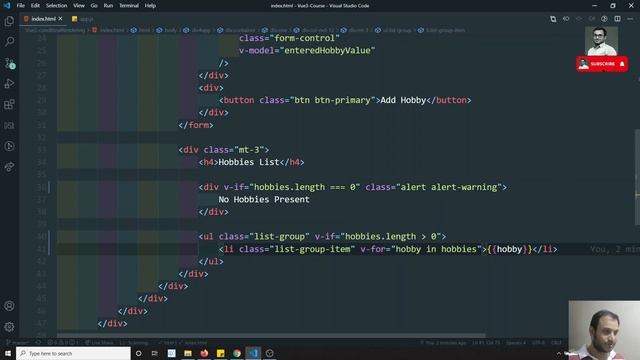Open File Explorer from the taskbar
This screenshot has width=640, height=360.
click(x=188, y=353)
